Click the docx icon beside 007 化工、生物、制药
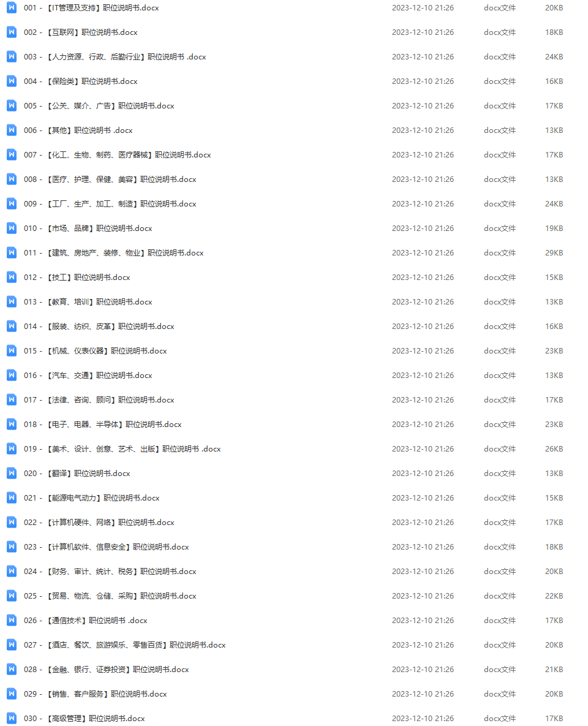588x726 pixels. tap(12, 154)
